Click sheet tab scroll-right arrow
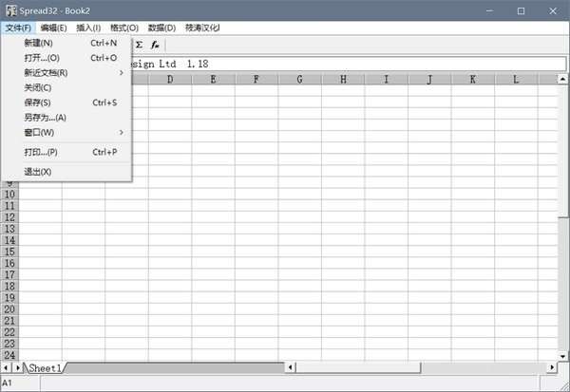 point(17,367)
